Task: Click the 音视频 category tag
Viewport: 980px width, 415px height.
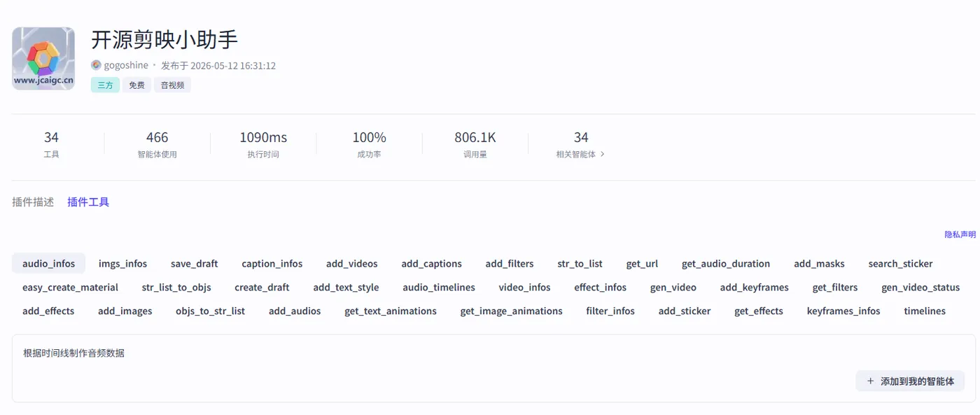Action: [x=172, y=85]
